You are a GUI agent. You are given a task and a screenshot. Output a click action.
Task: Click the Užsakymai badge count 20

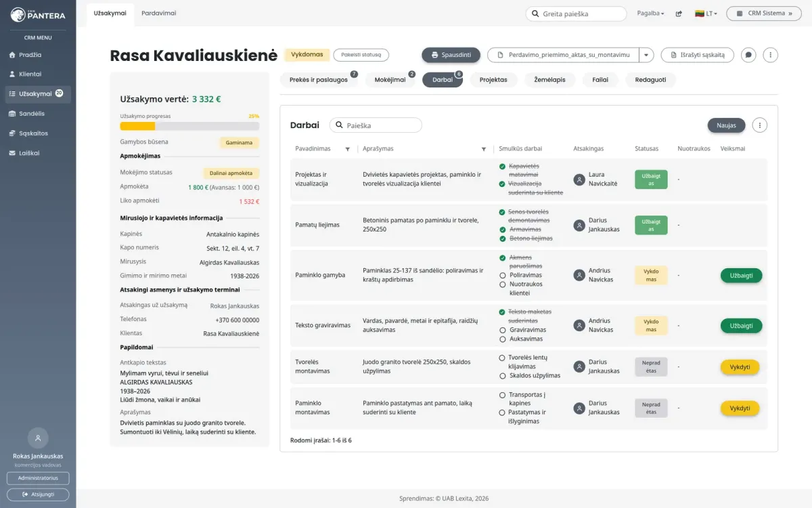point(59,93)
